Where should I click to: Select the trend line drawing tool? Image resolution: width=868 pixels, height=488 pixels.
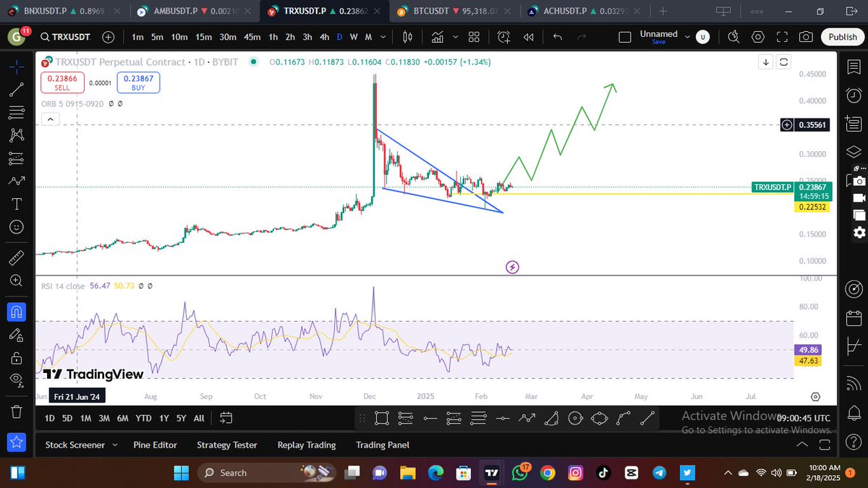(x=17, y=90)
